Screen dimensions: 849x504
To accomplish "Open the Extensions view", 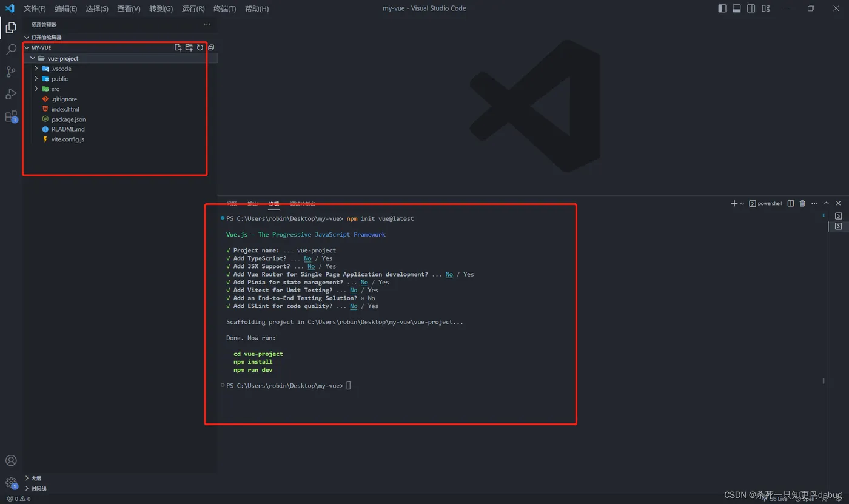I will 11,116.
